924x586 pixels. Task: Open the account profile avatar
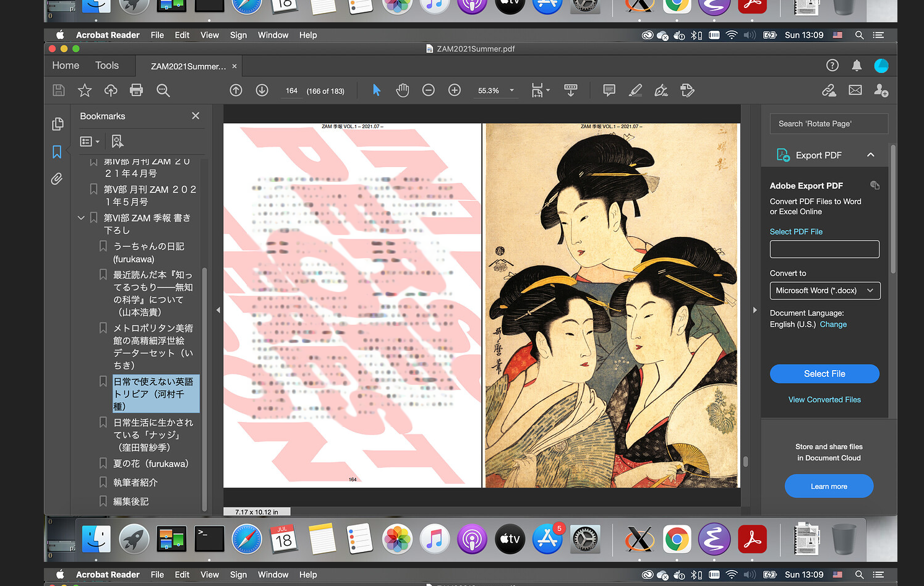click(881, 66)
